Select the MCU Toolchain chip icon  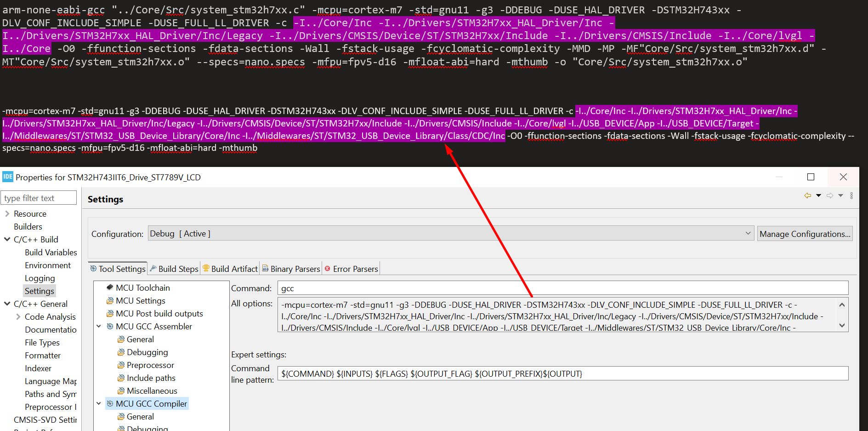(110, 287)
